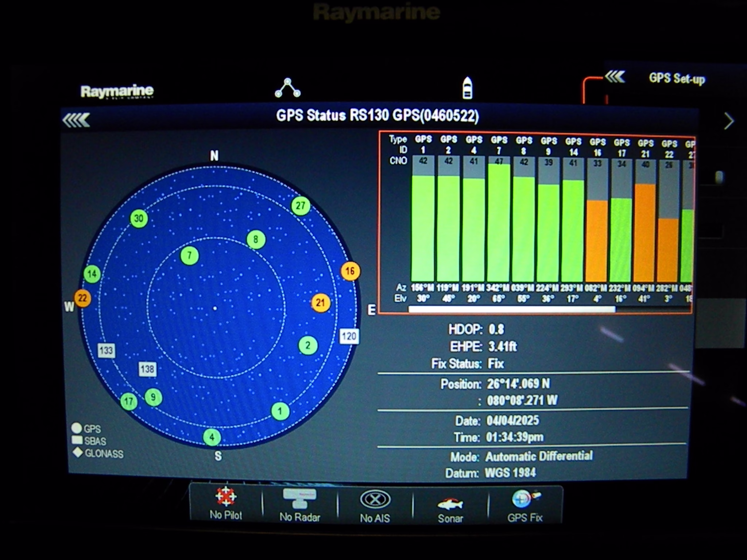Go back using GPS Status back arrows
Viewport: 747px width, 560px height.
(x=76, y=120)
